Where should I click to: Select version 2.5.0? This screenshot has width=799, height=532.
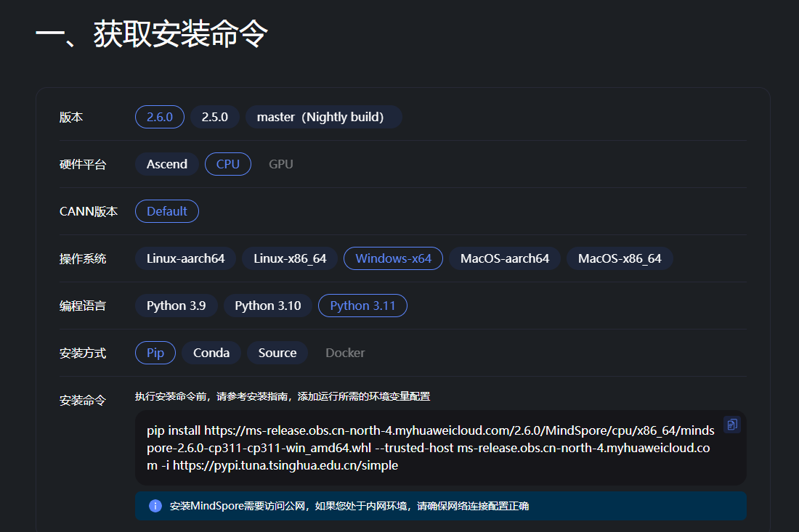tap(215, 117)
